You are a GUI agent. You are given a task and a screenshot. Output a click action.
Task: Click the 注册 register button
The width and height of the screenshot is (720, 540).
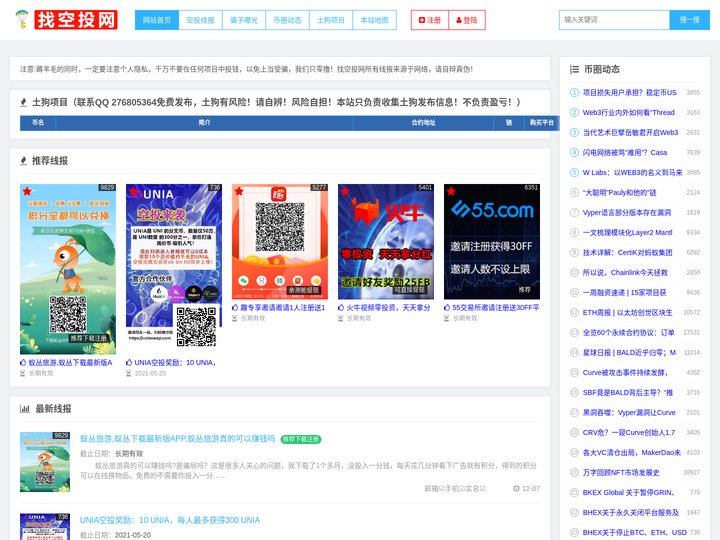tap(429, 20)
